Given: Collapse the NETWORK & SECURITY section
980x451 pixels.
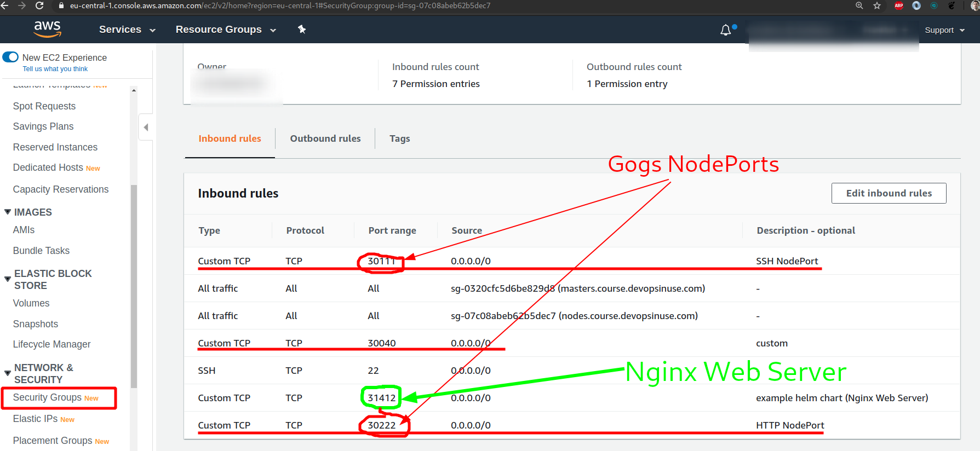Looking at the screenshot, I should click(x=8, y=373).
